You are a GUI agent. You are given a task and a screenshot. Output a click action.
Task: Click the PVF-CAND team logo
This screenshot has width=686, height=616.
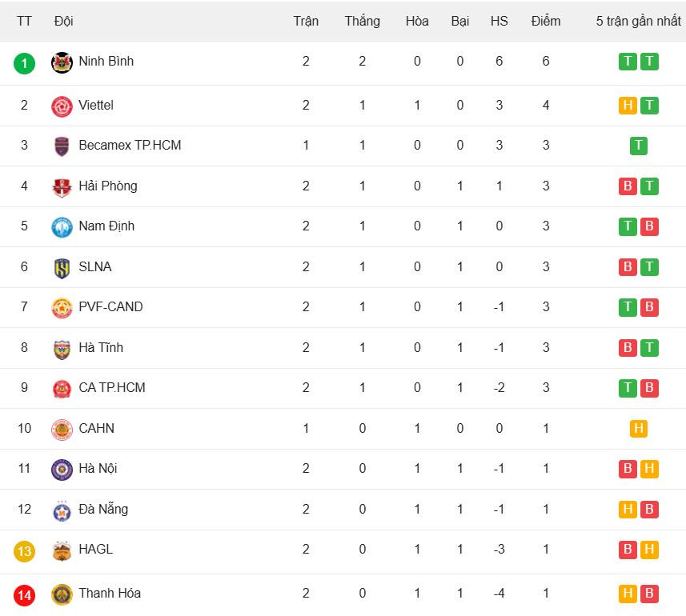62,308
